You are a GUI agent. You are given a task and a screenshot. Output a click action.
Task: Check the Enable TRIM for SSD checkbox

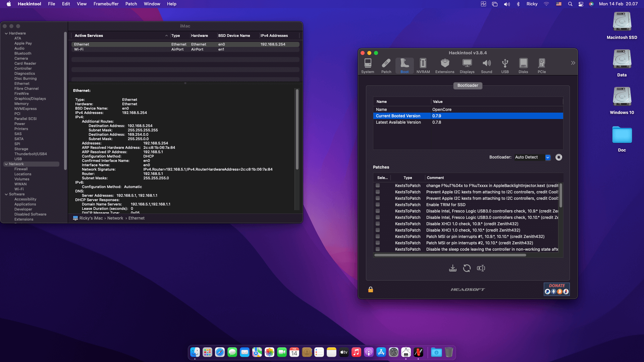point(378,204)
